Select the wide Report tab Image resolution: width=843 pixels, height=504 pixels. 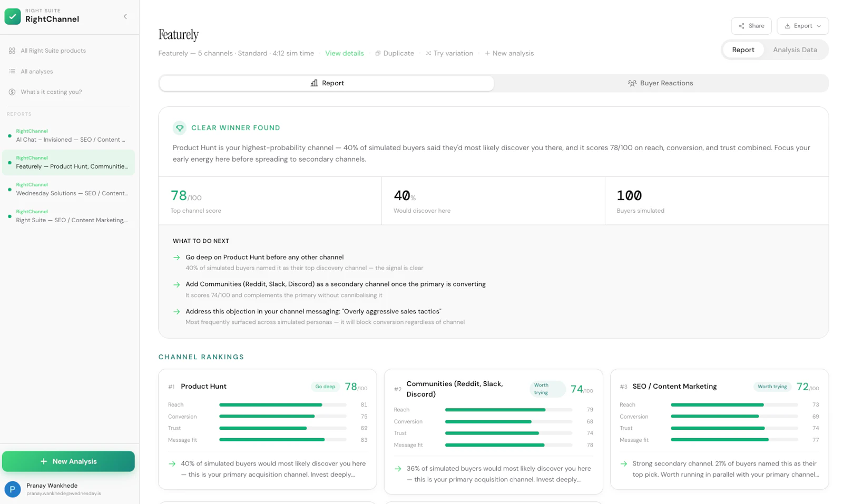pyautogui.click(x=327, y=83)
